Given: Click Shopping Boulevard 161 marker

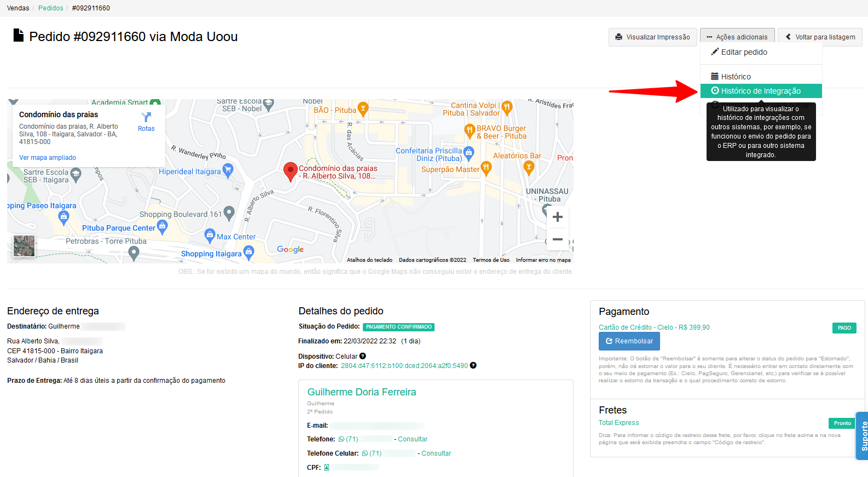Looking at the screenshot, I should pyautogui.click(x=229, y=212).
